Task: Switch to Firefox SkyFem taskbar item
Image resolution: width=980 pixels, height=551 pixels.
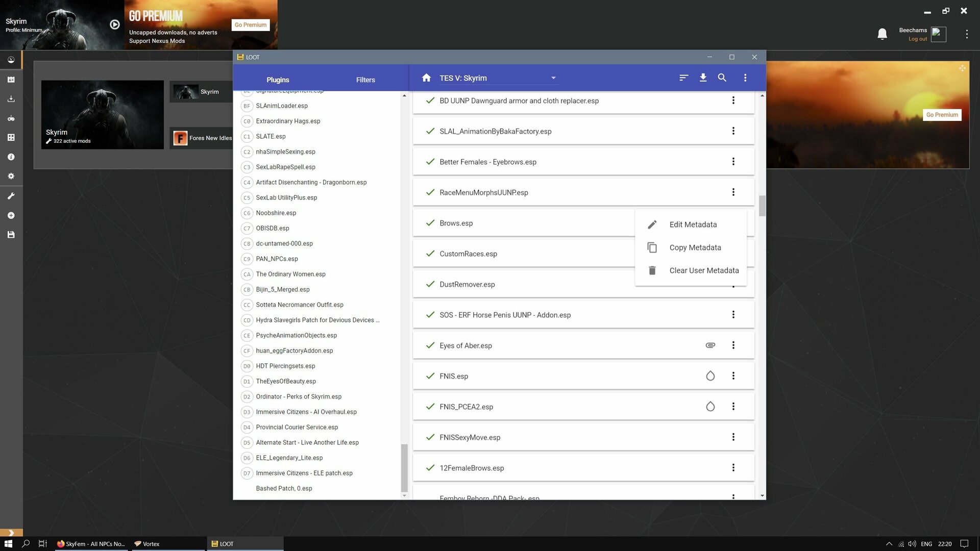Action: 92,544
